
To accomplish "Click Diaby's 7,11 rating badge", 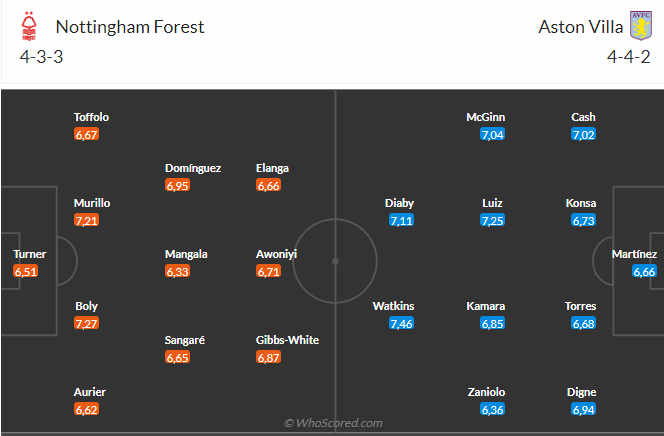I will (401, 220).
